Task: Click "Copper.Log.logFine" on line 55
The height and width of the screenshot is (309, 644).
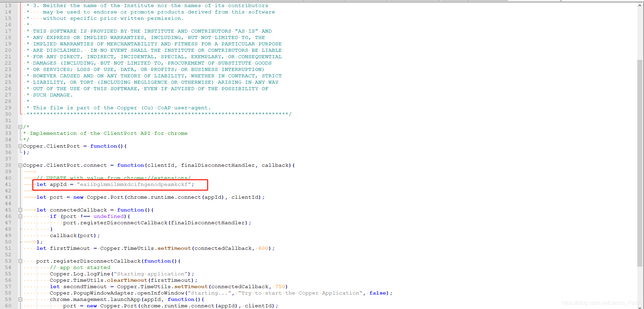Action: coord(80,274)
